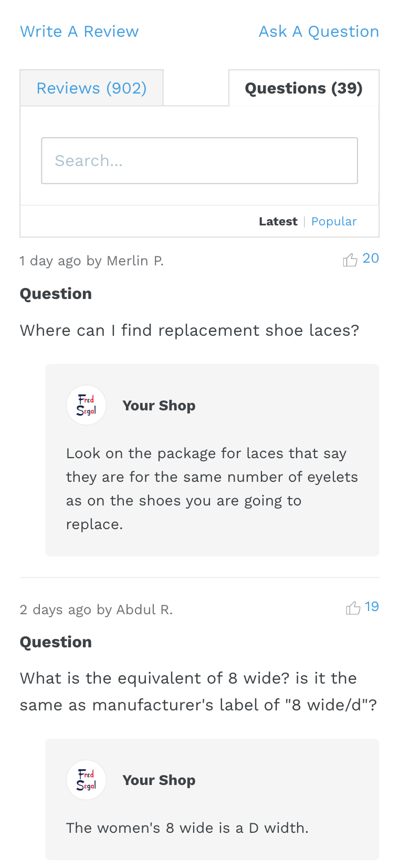
Task: Click the 19 likes count
Action: click(x=372, y=607)
